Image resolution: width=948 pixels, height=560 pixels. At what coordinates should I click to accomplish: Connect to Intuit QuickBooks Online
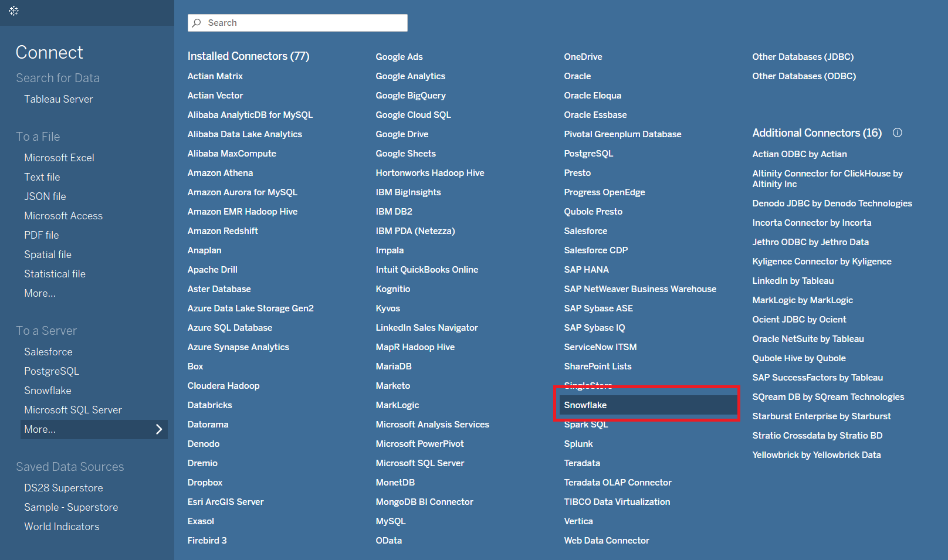point(427,270)
